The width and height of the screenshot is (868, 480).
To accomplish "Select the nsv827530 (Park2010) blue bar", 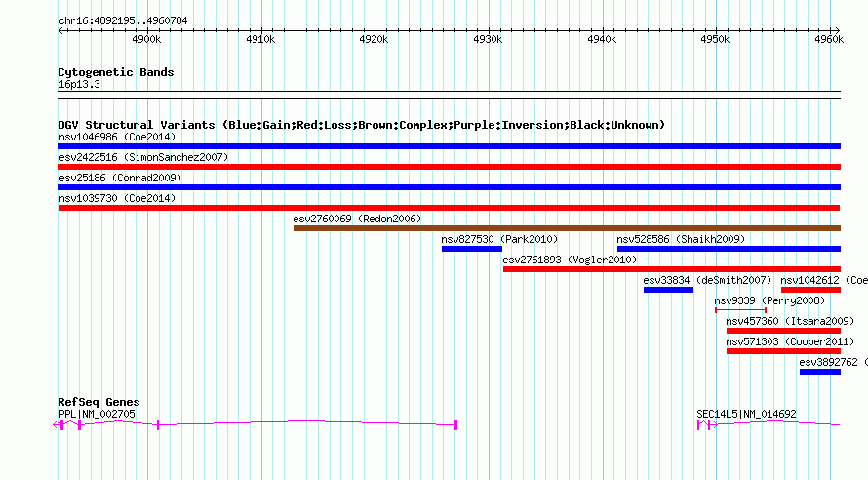I will [x=472, y=249].
